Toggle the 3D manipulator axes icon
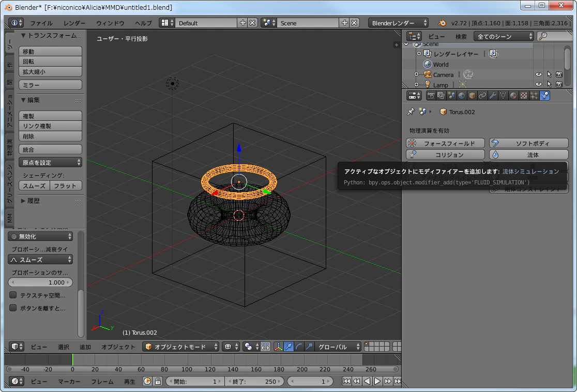Image resolution: width=577 pixels, height=392 pixels. (x=279, y=347)
